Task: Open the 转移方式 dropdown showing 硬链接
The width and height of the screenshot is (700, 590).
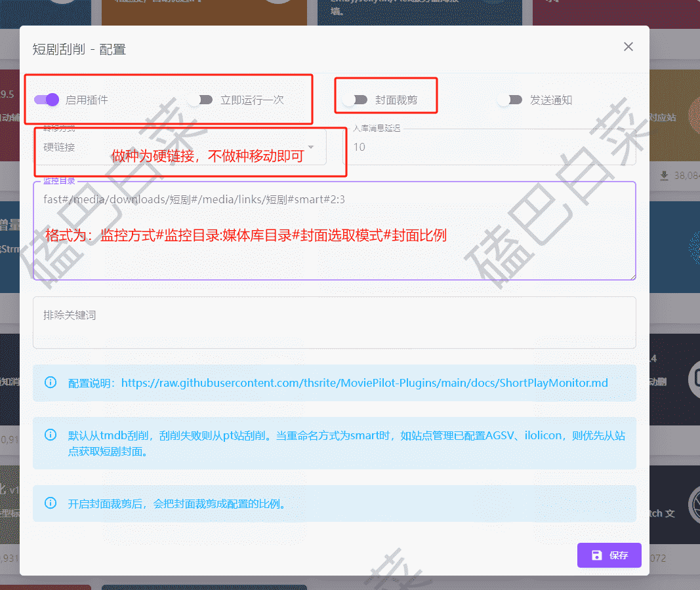Action: pyautogui.click(x=171, y=147)
